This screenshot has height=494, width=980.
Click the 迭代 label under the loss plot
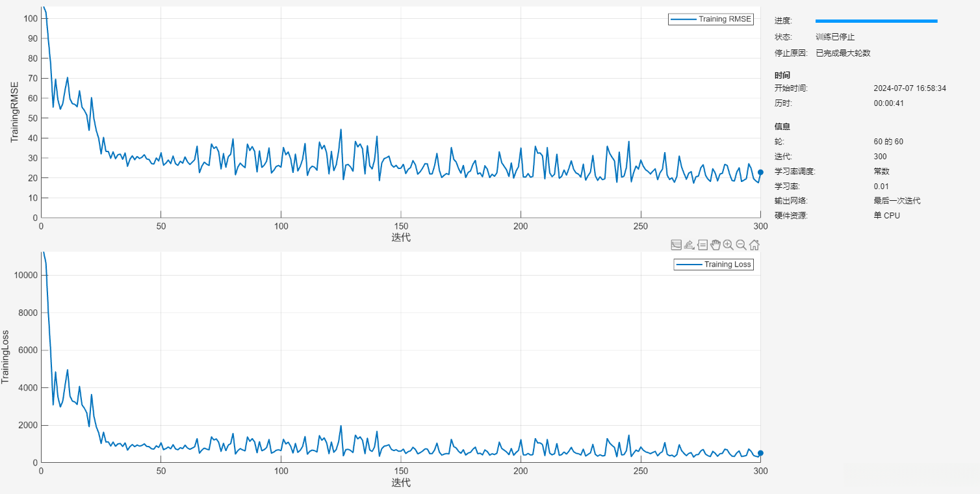401,482
